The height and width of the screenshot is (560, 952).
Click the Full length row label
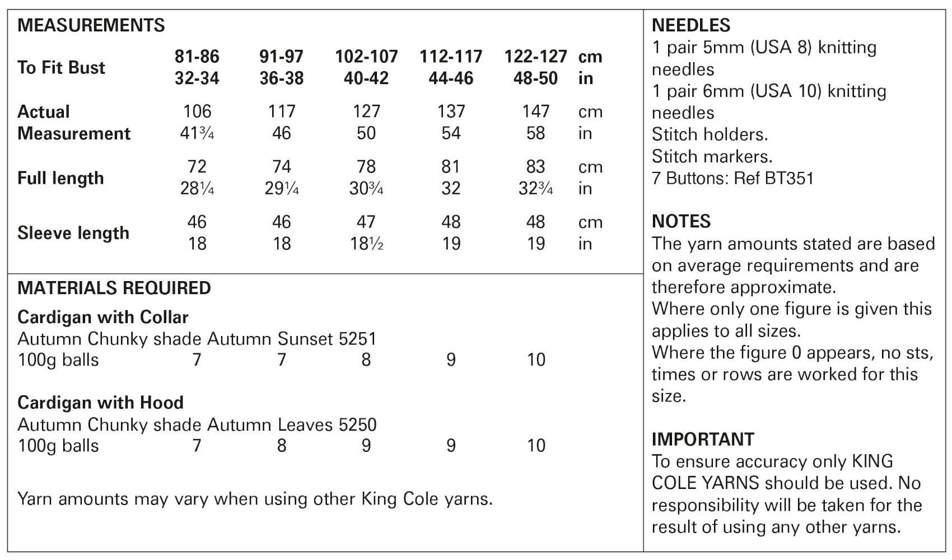pyautogui.click(x=60, y=178)
